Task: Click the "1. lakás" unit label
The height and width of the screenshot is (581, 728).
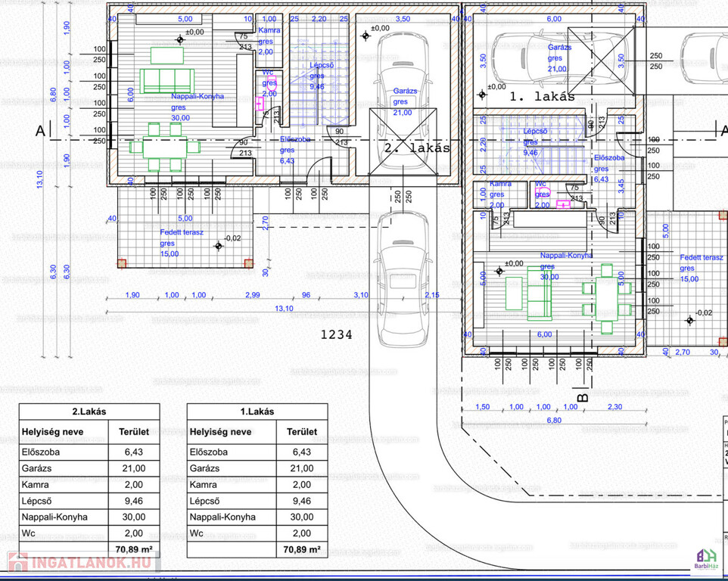Action: [541, 97]
